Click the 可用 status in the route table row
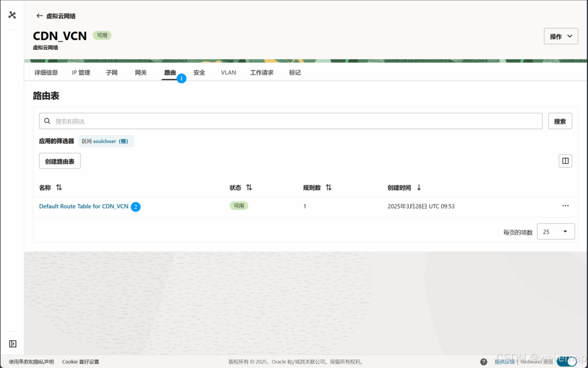The width and height of the screenshot is (588, 368). tap(239, 206)
